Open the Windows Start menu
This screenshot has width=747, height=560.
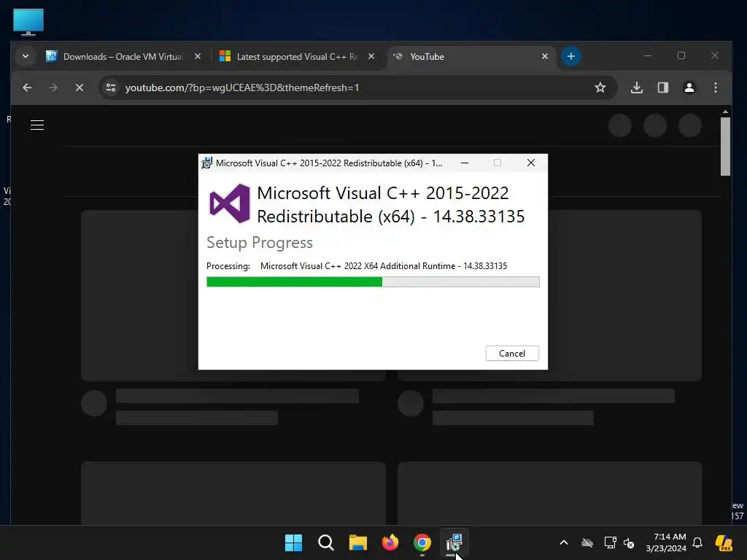pos(293,542)
